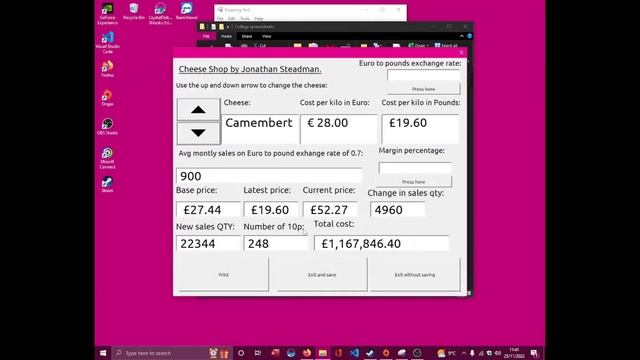Click the weather widget showing 9°C

point(447,353)
